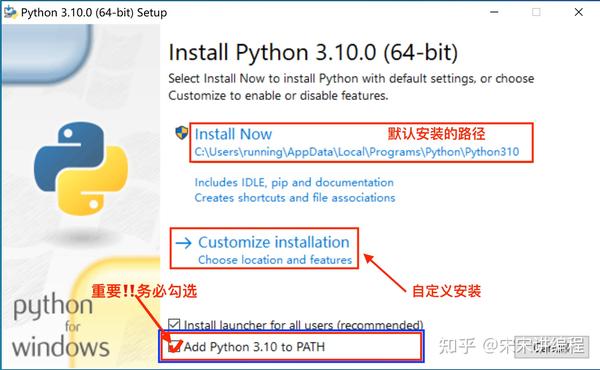Click the 'Install Python 3.10.0 (64-bit)' heading
The height and width of the screenshot is (370, 600).
pyautogui.click(x=313, y=52)
